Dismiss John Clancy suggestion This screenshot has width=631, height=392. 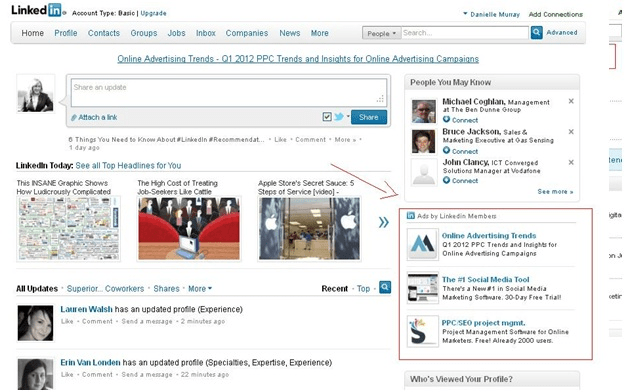pyautogui.click(x=571, y=162)
